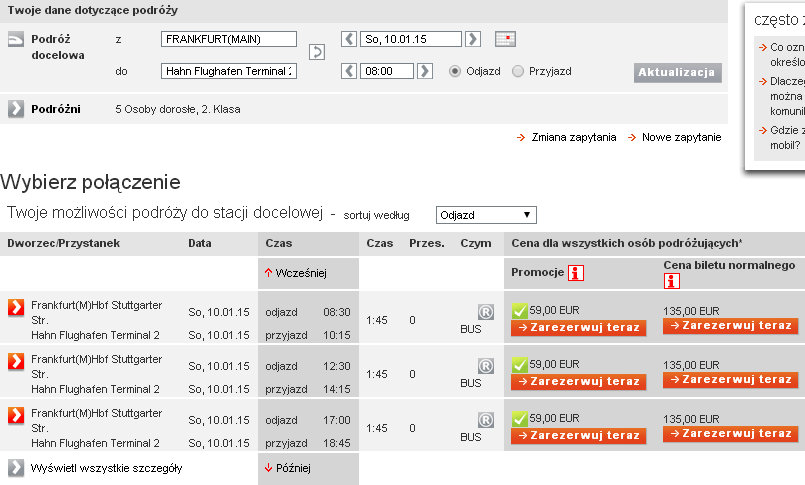Image resolution: width=805 pixels, height=485 pixels.
Task: Click the Dworzec/Przystanek column header
Action: (x=64, y=243)
